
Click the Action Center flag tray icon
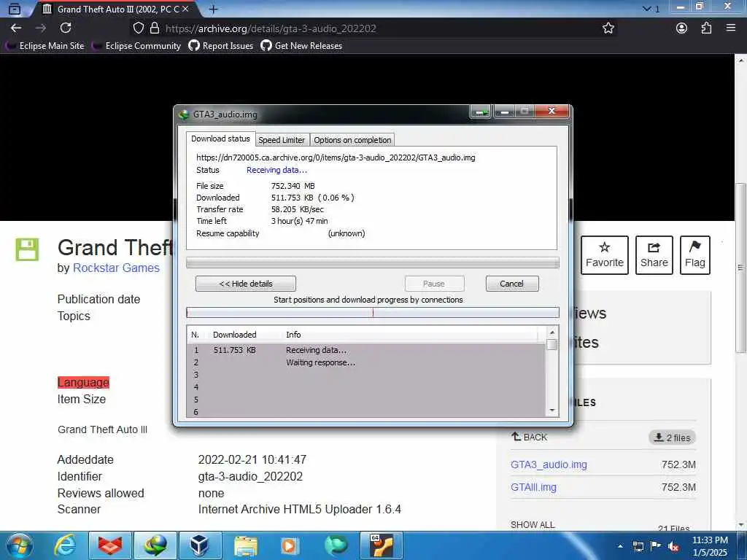656,546
